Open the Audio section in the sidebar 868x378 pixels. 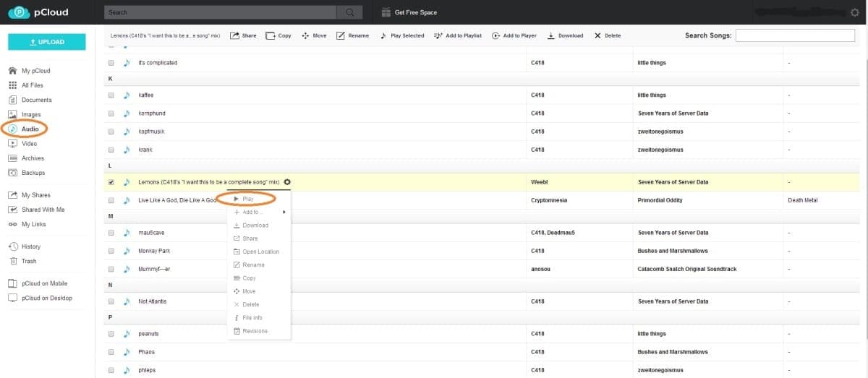tap(24, 129)
